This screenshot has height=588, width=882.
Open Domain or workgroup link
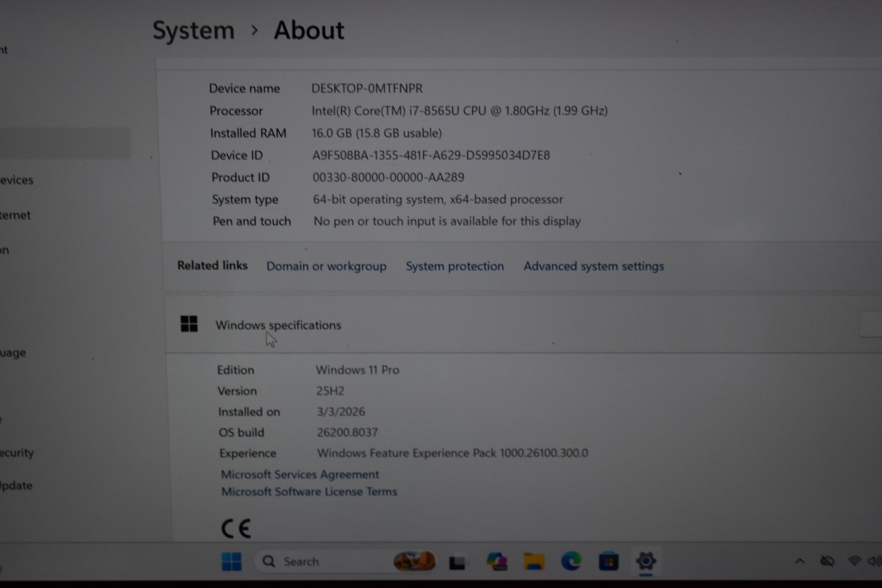click(x=326, y=266)
